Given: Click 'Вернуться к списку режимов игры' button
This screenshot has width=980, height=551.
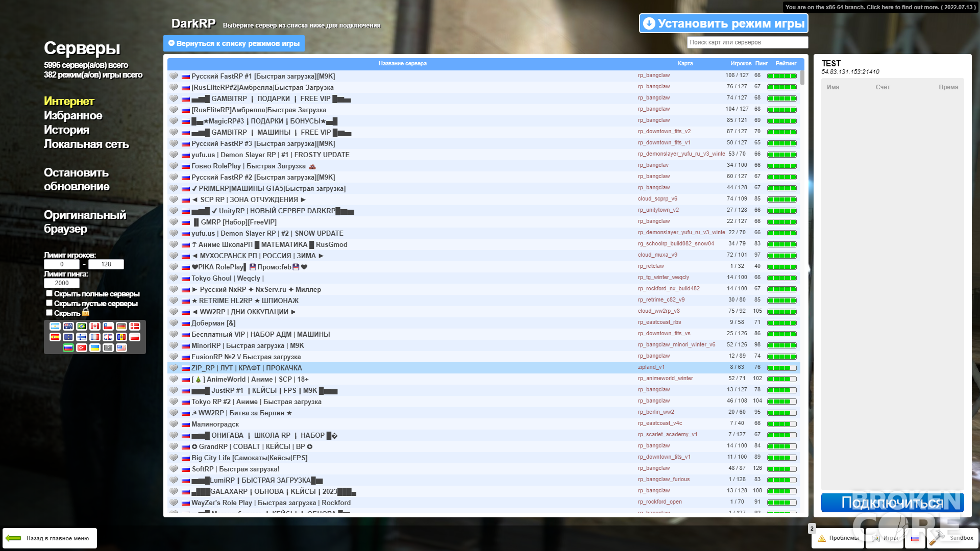Looking at the screenshot, I should click(x=234, y=43).
